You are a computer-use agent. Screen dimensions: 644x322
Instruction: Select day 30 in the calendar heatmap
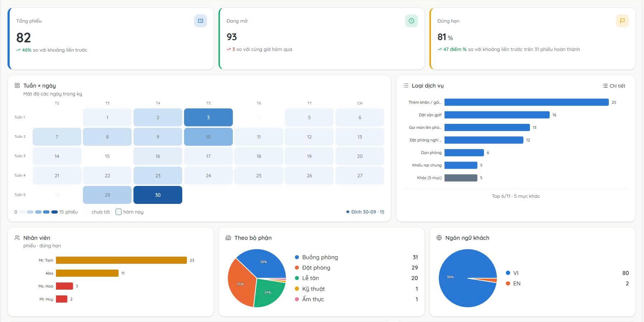pos(158,195)
